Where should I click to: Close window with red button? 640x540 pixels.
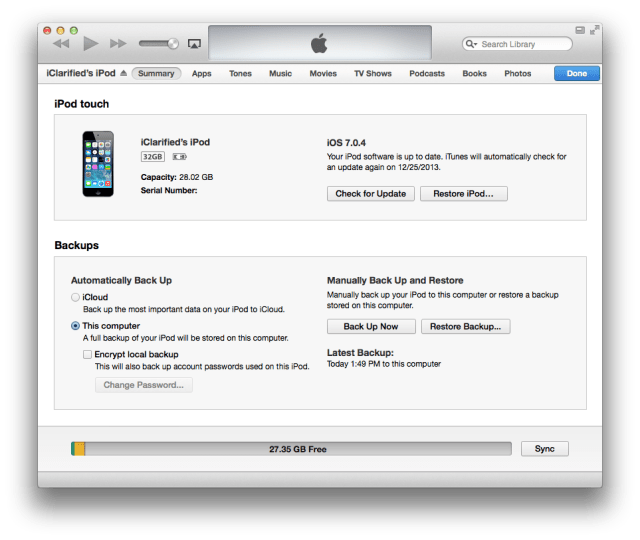tap(47, 30)
